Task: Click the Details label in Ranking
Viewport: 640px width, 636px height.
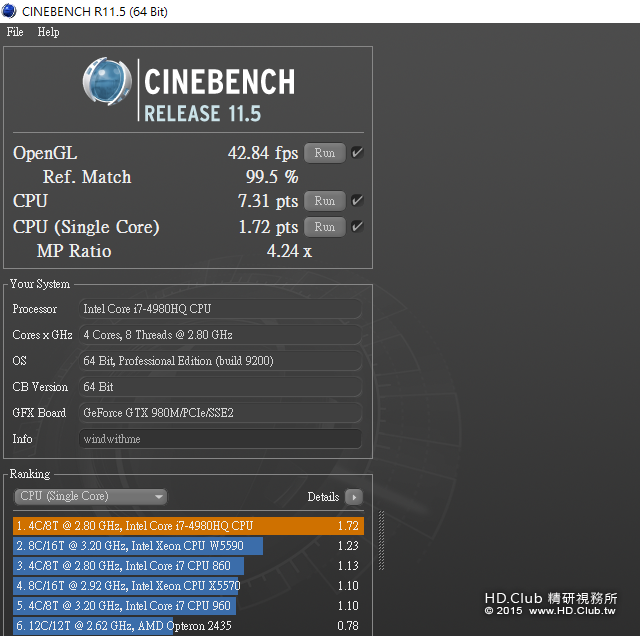Action: (323, 497)
